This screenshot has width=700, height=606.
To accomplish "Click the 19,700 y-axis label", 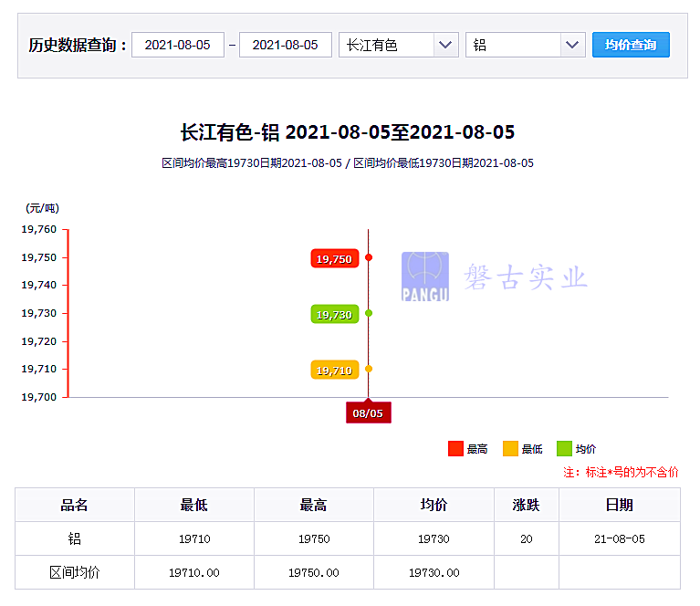I will pyautogui.click(x=39, y=397).
